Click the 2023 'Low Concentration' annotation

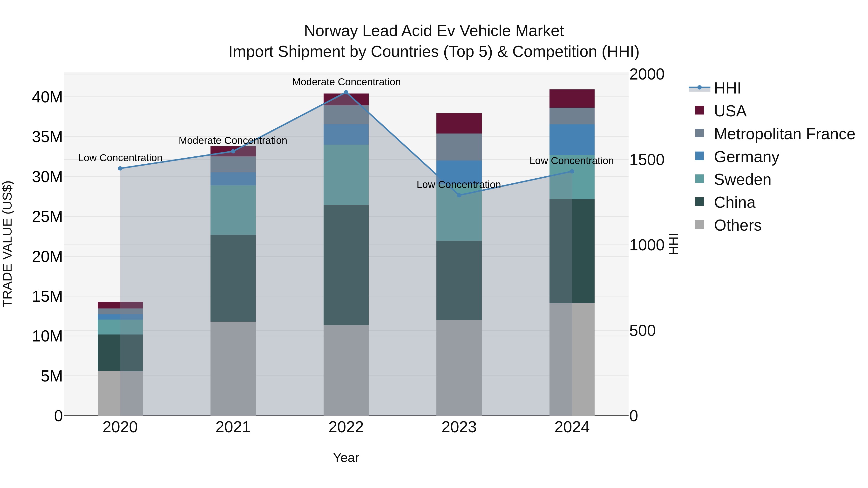pyautogui.click(x=459, y=185)
